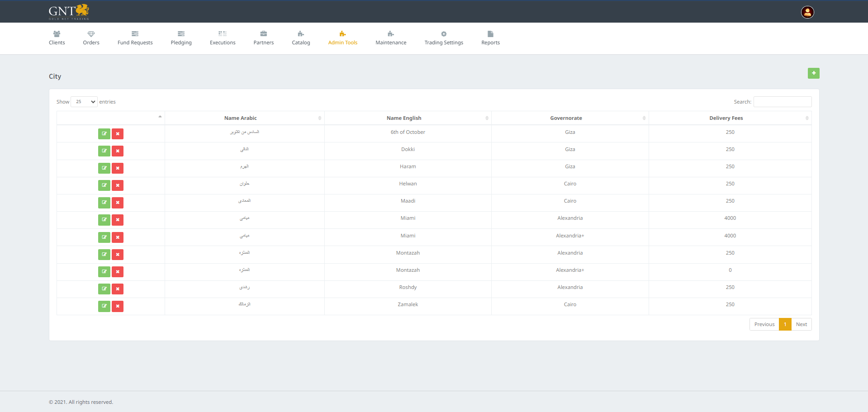The width and height of the screenshot is (868, 412).
Task: Click the Next pagination button
Action: (x=801, y=324)
